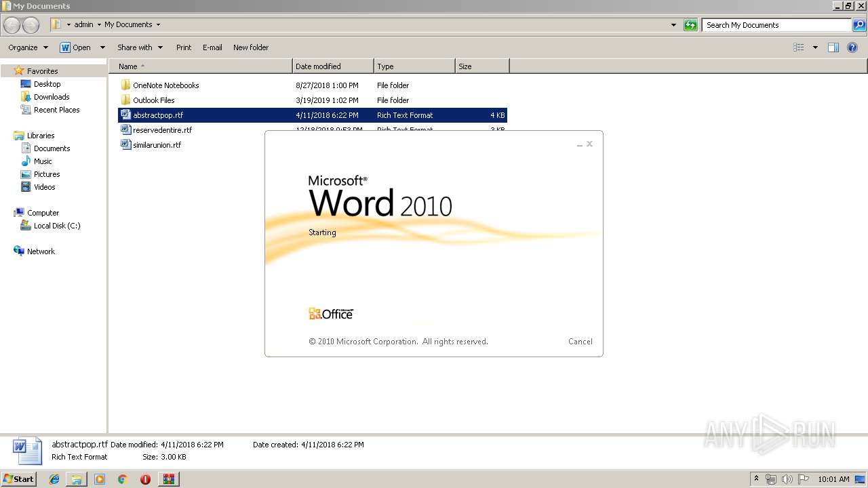The height and width of the screenshot is (488, 868).
Task: Click the colorful grid app taskbar icon
Action: [x=168, y=479]
